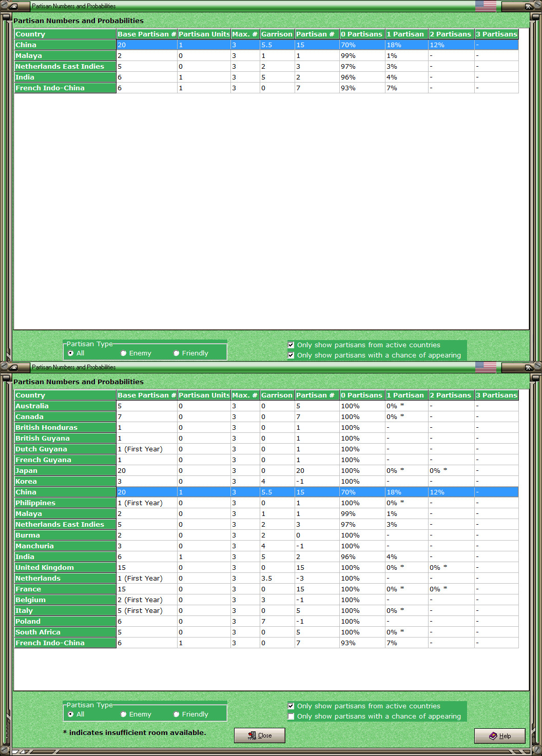Click 1 Partisan column header in the lower window

tap(407, 395)
